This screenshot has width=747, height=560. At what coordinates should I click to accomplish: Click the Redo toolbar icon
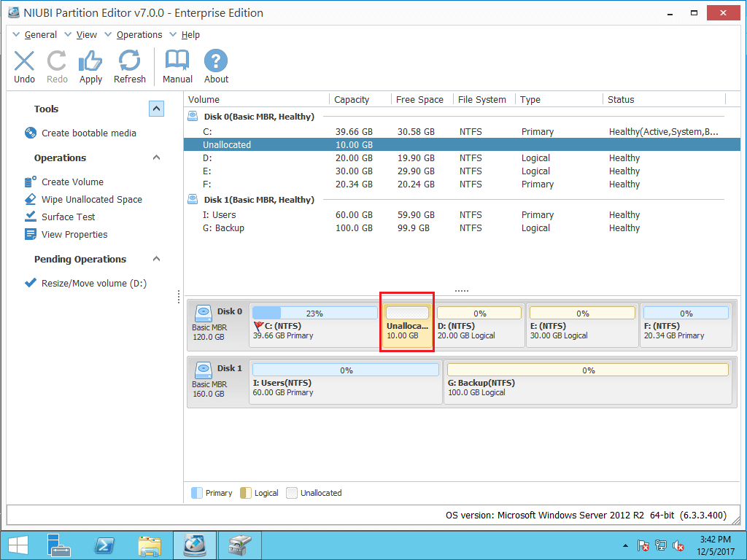[x=57, y=61]
